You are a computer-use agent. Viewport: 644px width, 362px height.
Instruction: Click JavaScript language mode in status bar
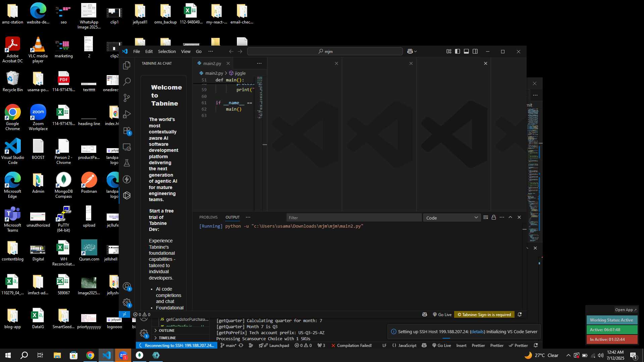coord(404,345)
